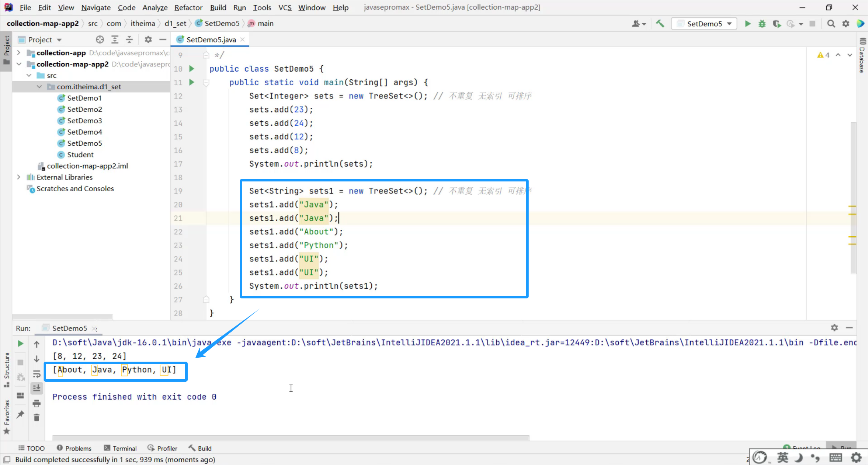868x465 pixels.
Task: Click the Build project hammer icon
Action: click(660, 24)
